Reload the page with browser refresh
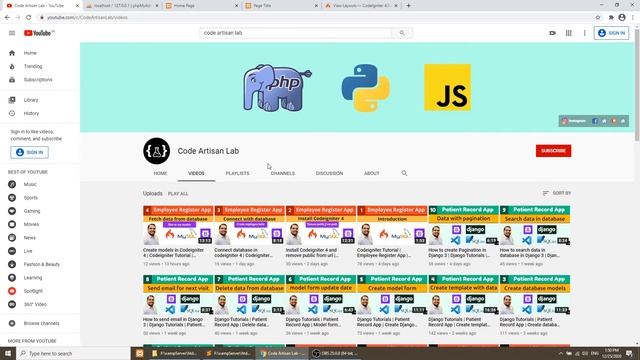Image resolution: width=640 pixels, height=360 pixels. (29, 18)
